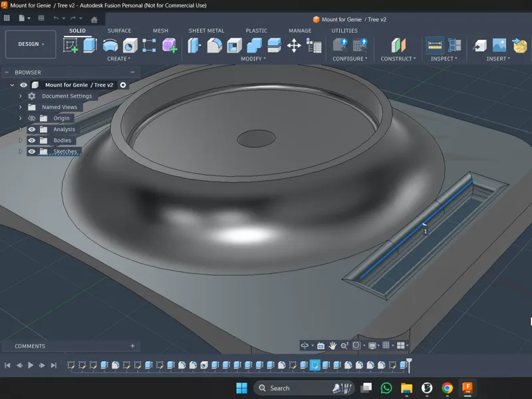Select the Press Pull tool

tap(194, 45)
